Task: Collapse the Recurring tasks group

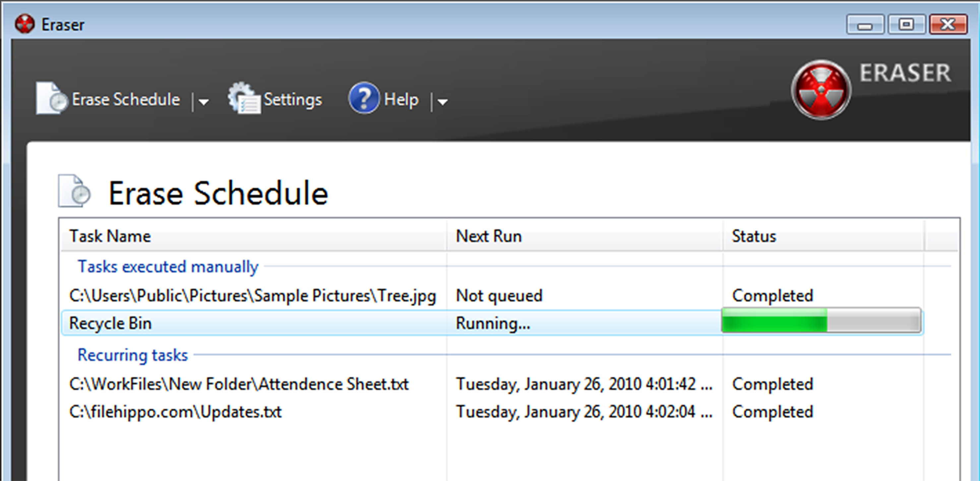Action: (132, 355)
